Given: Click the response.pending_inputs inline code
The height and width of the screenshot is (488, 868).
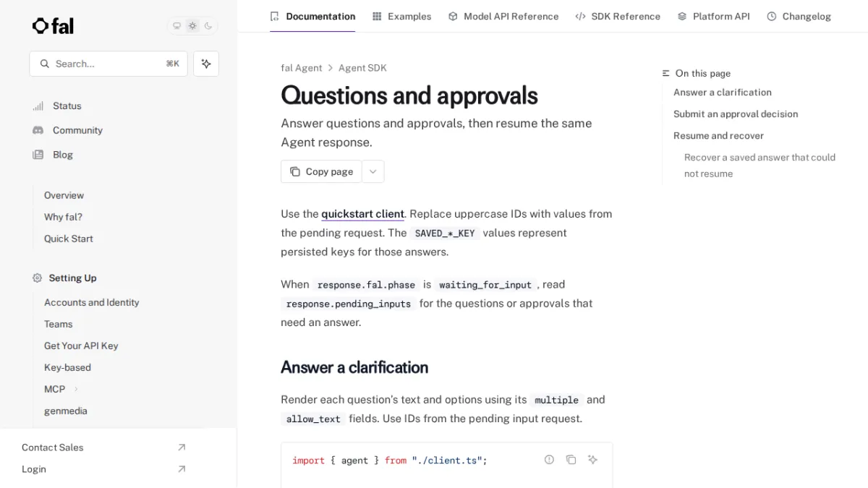Looking at the screenshot, I should [x=349, y=304].
